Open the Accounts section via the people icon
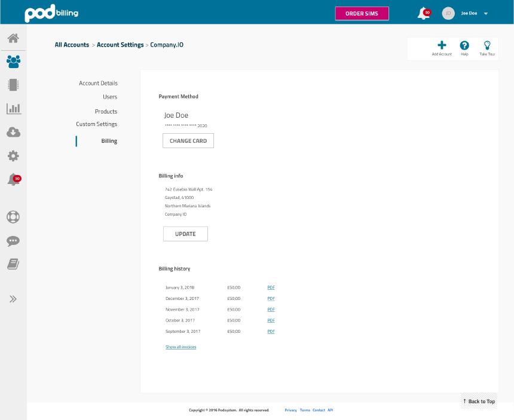 tap(13, 60)
